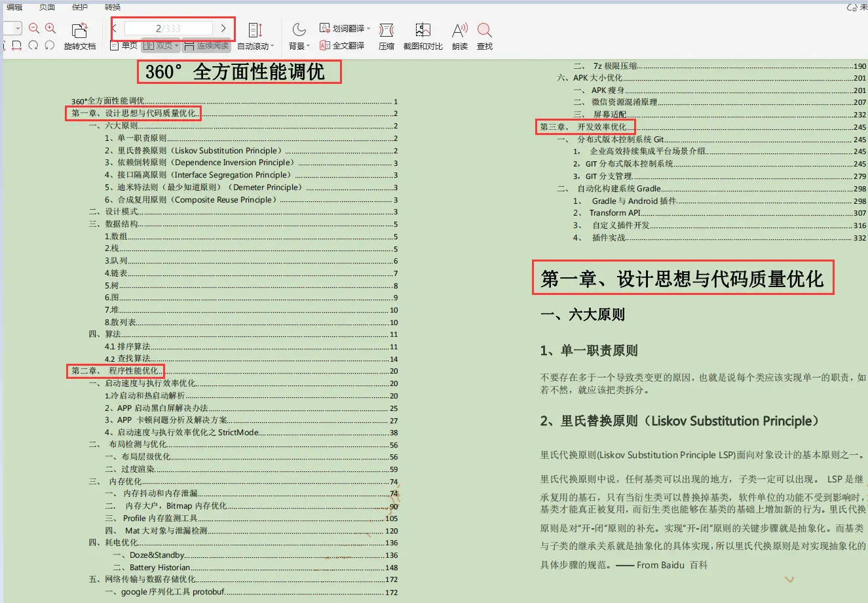
Task: Go to previous page with left arrow
Action: (115, 28)
